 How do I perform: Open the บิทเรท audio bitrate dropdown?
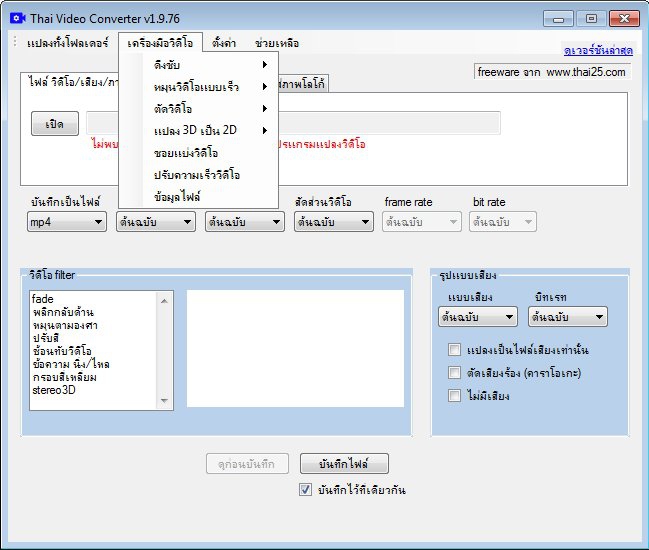pos(568,317)
